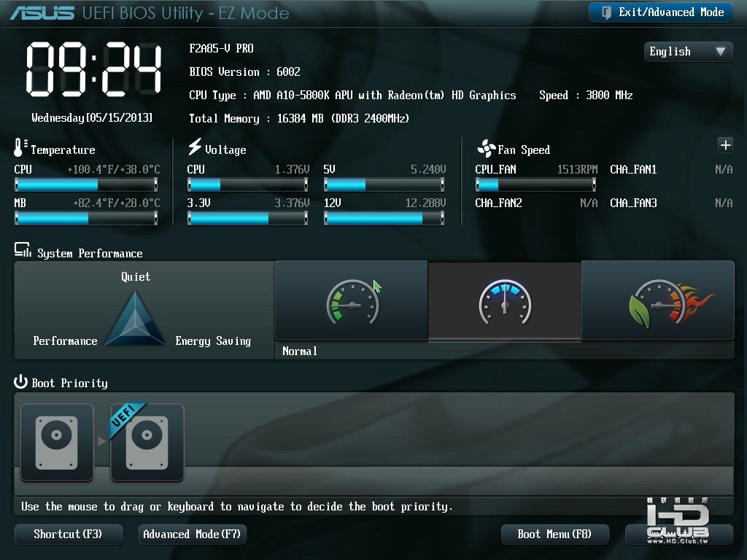
Task: Click the 'F2A85-V PRO' model name
Action: coord(222,49)
